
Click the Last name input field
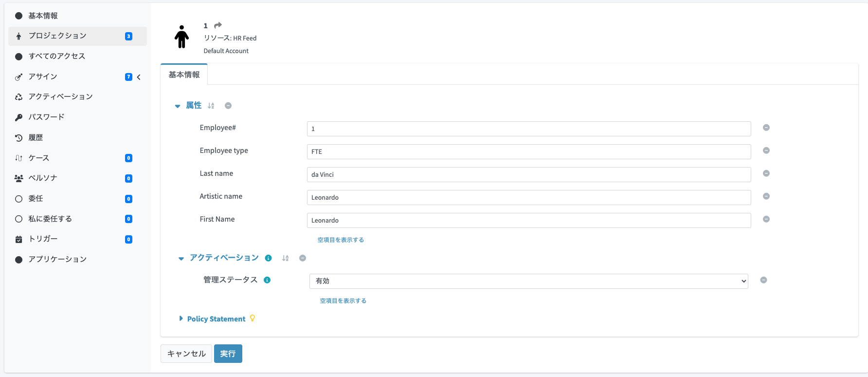pos(529,174)
